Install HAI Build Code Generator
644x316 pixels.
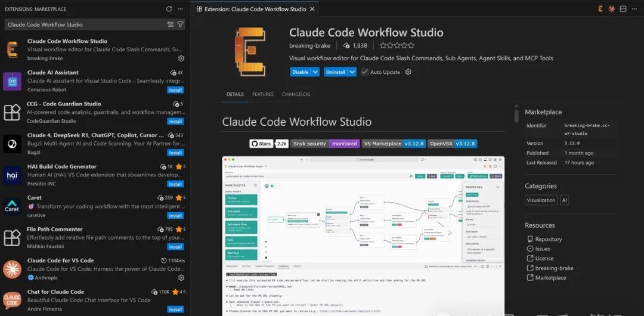tap(175, 184)
